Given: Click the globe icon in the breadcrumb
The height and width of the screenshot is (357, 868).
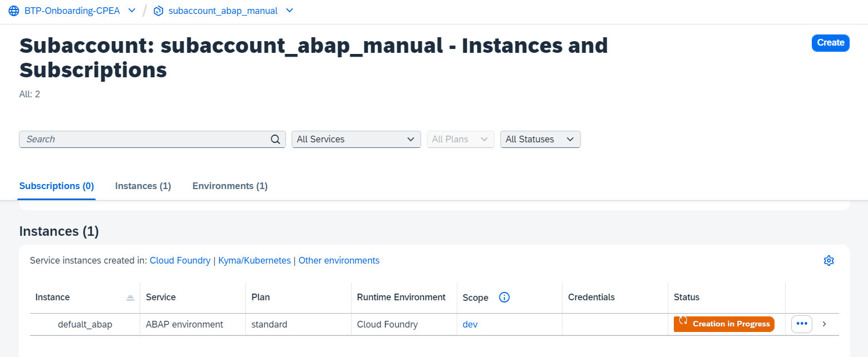Looking at the screenshot, I should 13,10.
